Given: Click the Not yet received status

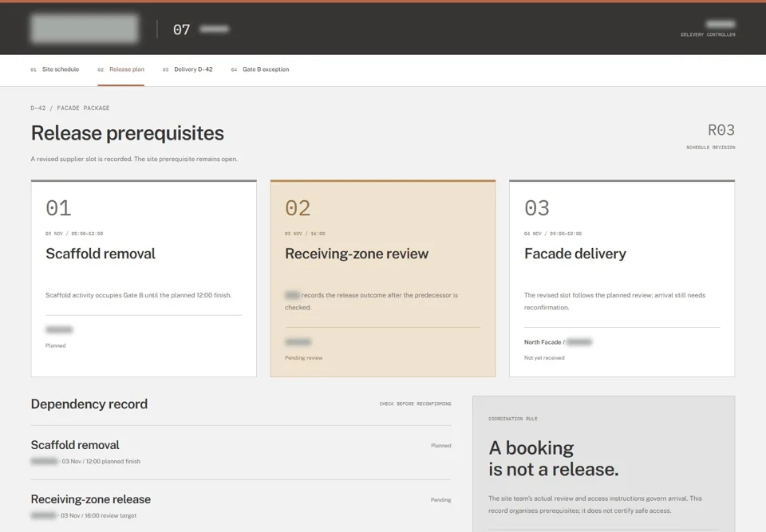Looking at the screenshot, I should coord(544,357).
